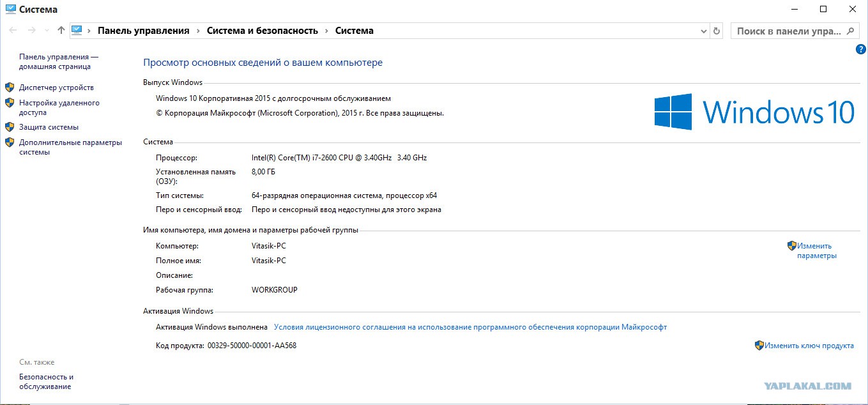Select Система breadcrumb item
This screenshot has height=405, width=868.
pos(354,31)
